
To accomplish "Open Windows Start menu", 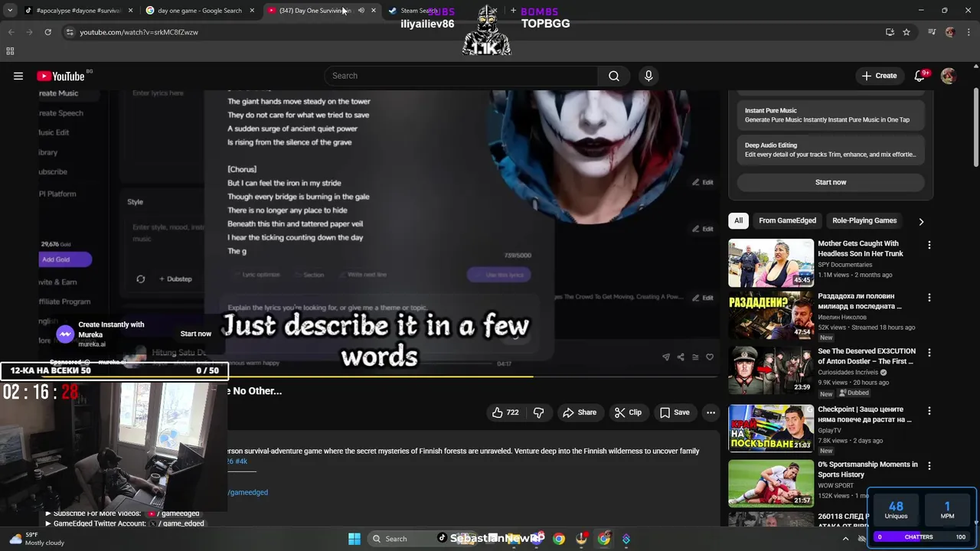I will [354, 539].
